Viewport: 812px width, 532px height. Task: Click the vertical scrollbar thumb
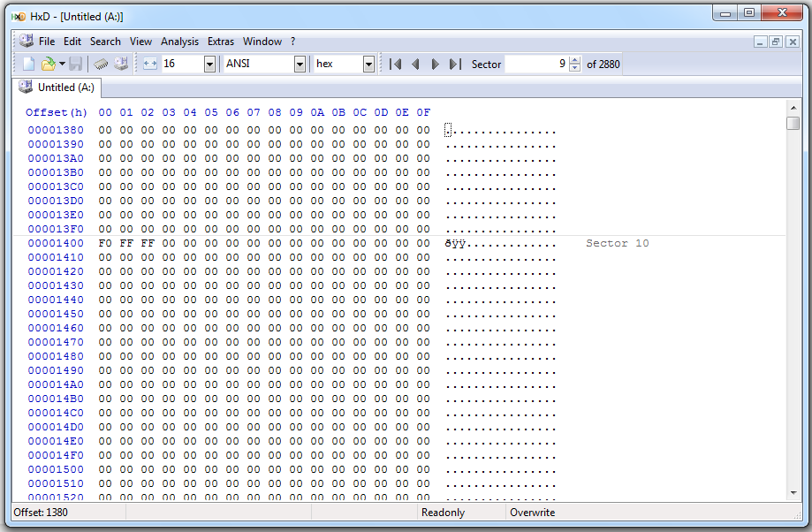pyautogui.click(x=793, y=124)
